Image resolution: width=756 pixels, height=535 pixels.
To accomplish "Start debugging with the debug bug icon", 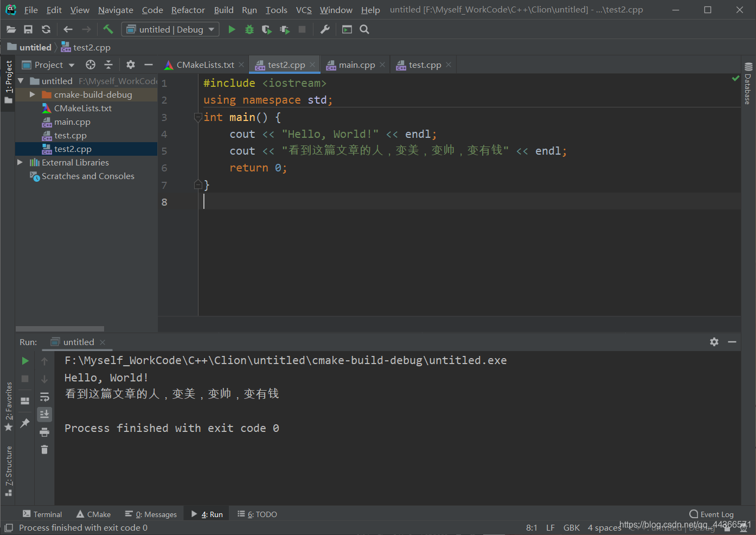I will coord(249,29).
